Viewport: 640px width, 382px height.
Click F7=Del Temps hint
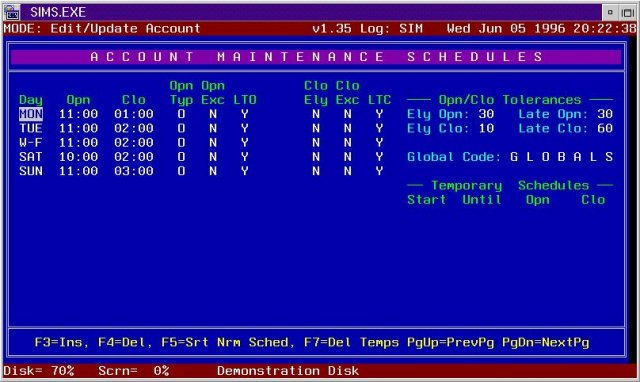tap(351, 342)
